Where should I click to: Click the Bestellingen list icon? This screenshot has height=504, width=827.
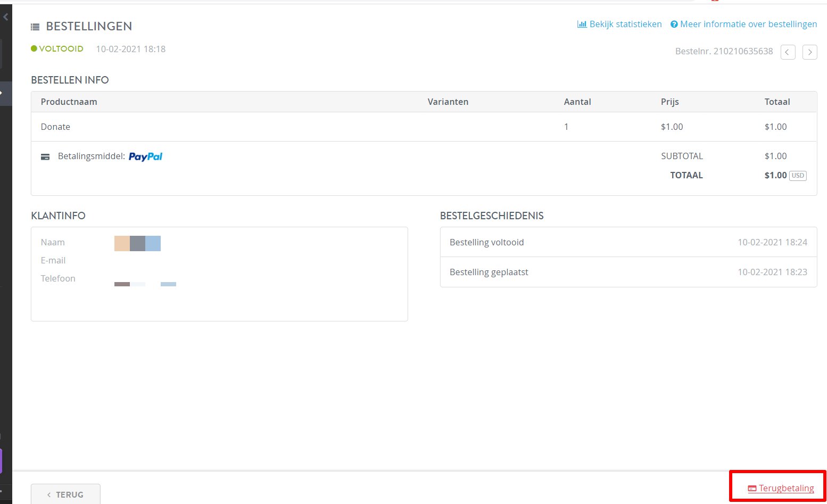[35, 27]
